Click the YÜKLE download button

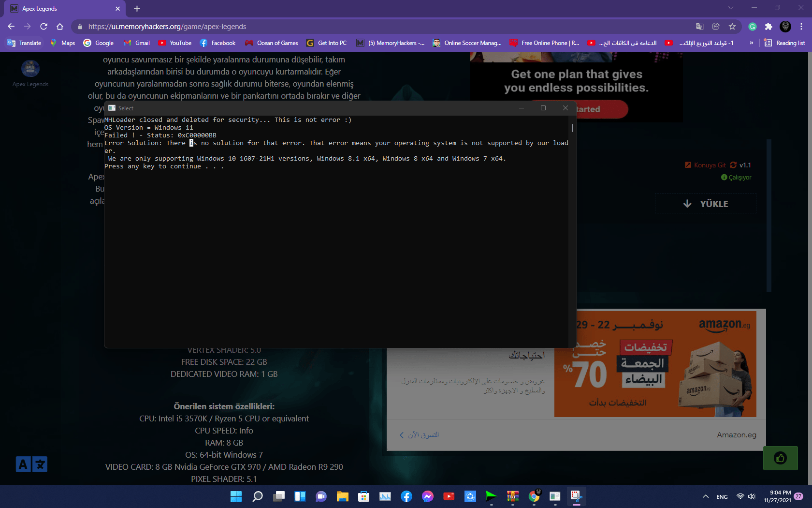tap(706, 204)
